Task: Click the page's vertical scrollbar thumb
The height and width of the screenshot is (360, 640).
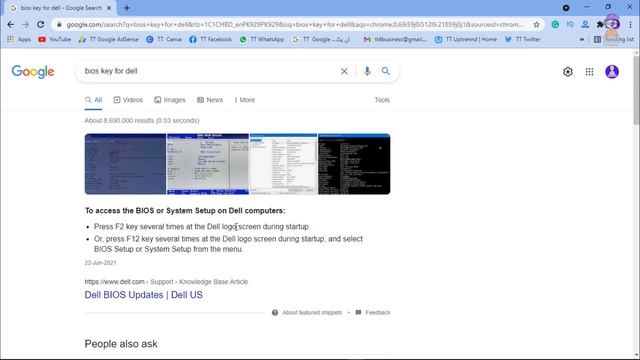Action: tap(636, 90)
